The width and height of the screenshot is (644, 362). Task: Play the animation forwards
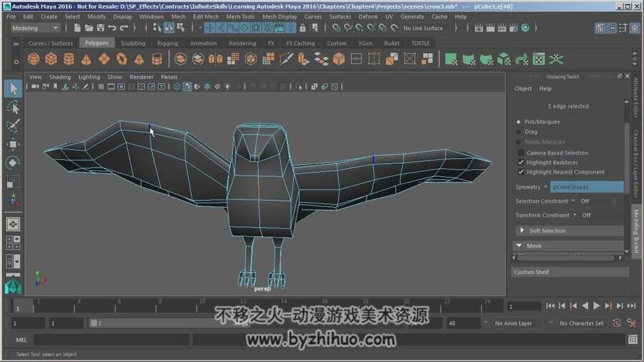coord(597,305)
